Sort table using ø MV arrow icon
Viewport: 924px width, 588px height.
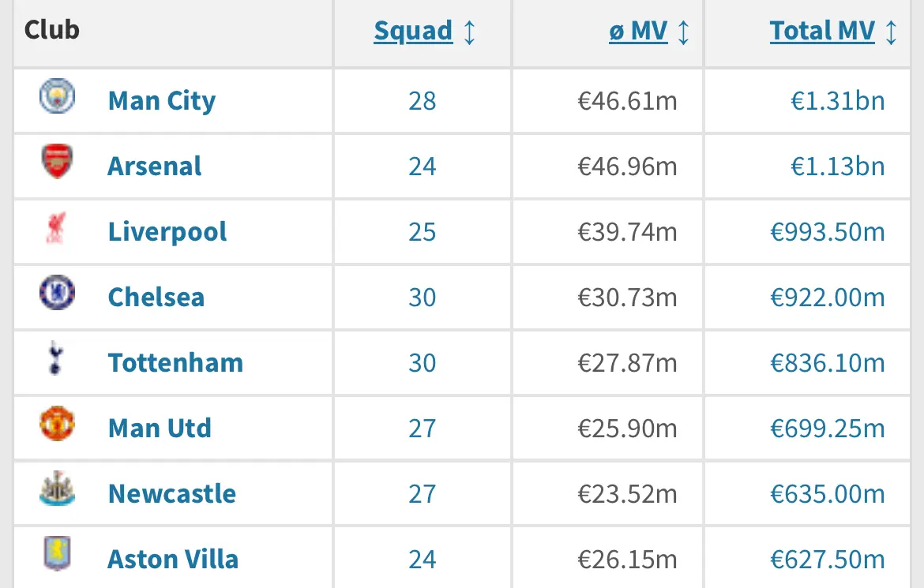(x=684, y=32)
